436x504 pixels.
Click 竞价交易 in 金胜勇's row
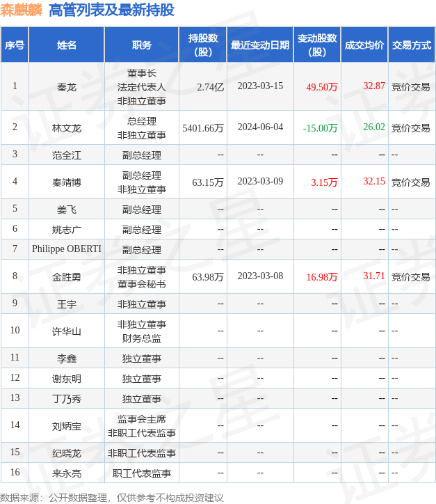(x=410, y=277)
